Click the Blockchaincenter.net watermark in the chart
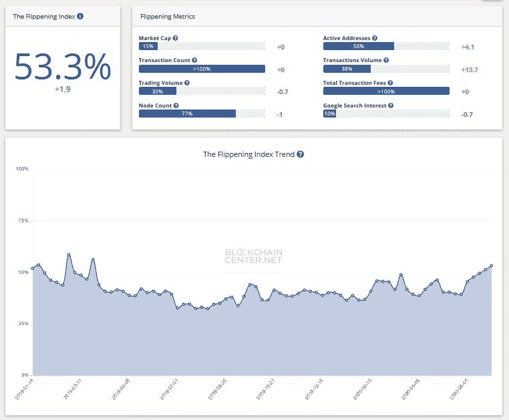 [x=254, y=256]
